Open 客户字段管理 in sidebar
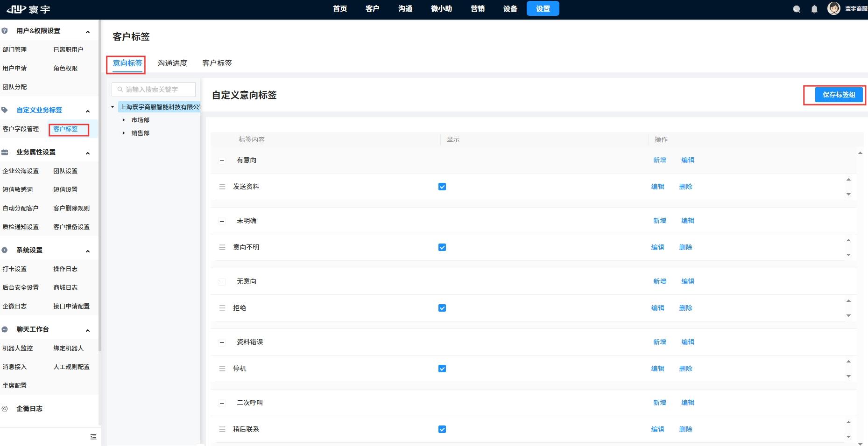Image resolution: width=868 pixels, height=446 pixels. (21, 129)
